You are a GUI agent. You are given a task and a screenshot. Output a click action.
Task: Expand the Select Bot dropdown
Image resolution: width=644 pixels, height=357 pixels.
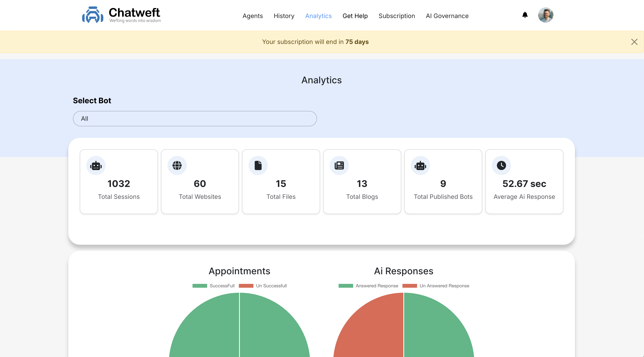tap(195, 118)
